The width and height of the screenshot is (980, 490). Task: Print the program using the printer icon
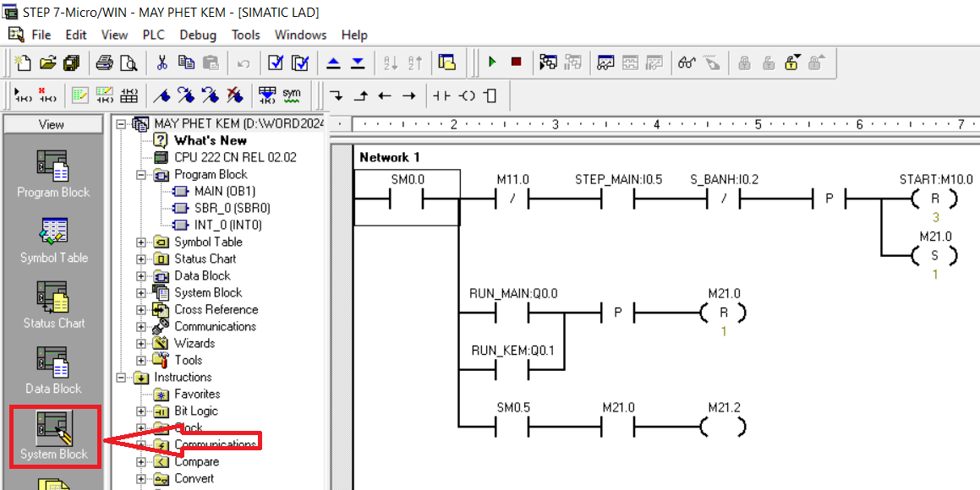coord(104,63)
